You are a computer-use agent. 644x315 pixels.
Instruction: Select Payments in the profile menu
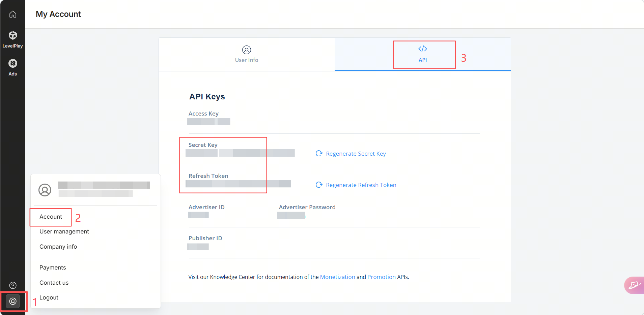[53, 267]
